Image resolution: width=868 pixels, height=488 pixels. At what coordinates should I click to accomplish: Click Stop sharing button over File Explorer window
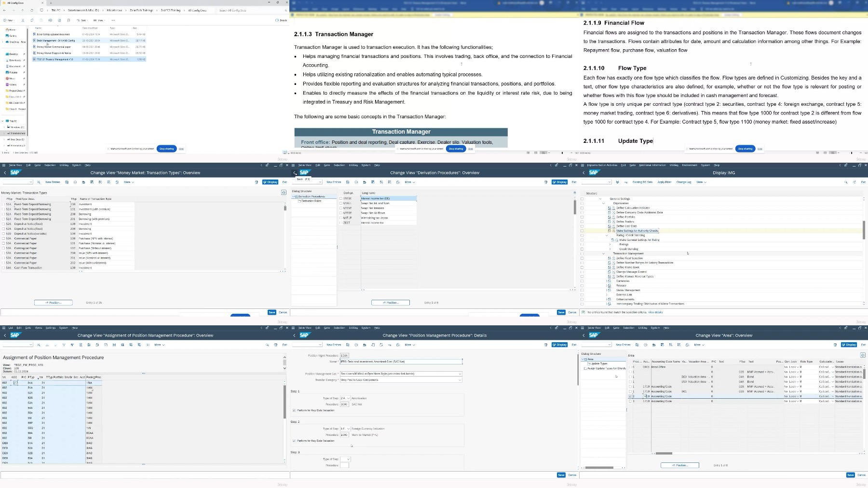[x=166, y=149]
